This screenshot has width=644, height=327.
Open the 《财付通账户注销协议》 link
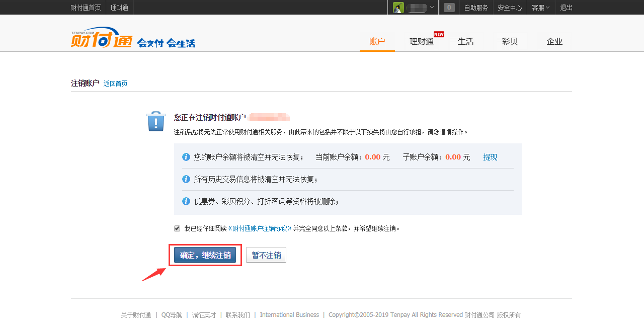[x=260, y=228]
